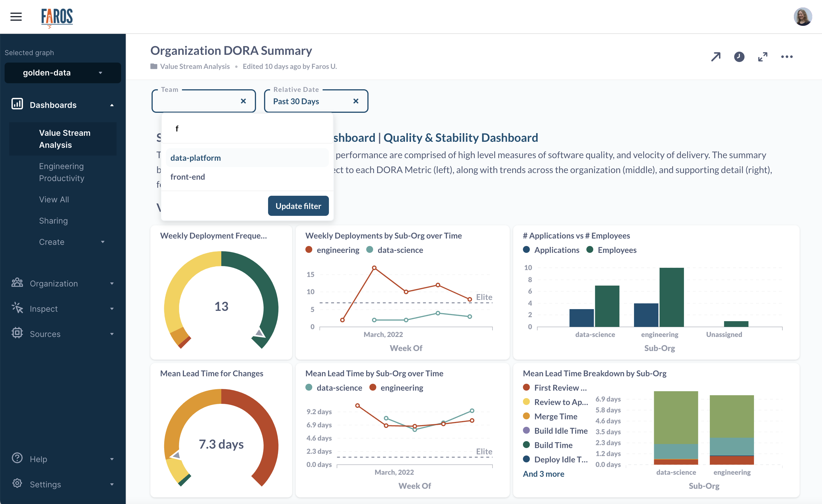The height and width of the screenshot is (504, 822).
Task: Click the Faros logo
Action: tap(57, 17)
